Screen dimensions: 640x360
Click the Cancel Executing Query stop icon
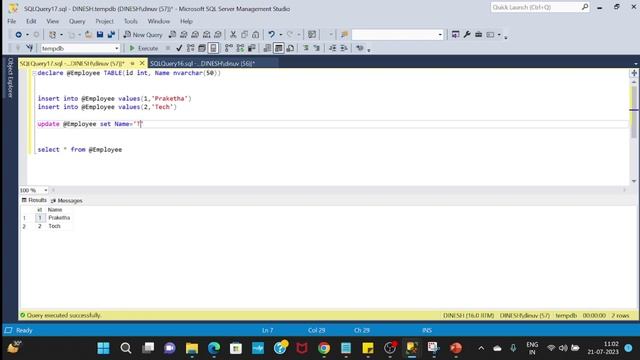click(168, 48)
